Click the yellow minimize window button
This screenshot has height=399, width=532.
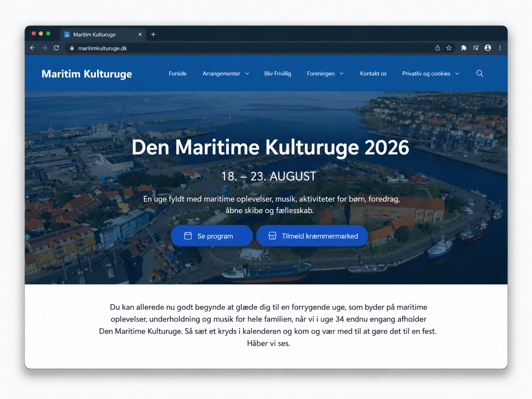click(x=41, y=33)
